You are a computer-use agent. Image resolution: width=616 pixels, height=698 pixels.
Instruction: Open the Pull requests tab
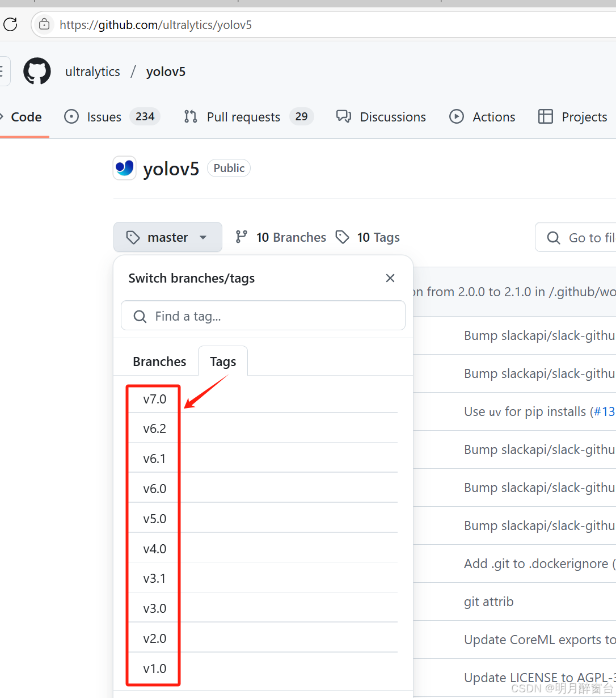pos(248,117)
